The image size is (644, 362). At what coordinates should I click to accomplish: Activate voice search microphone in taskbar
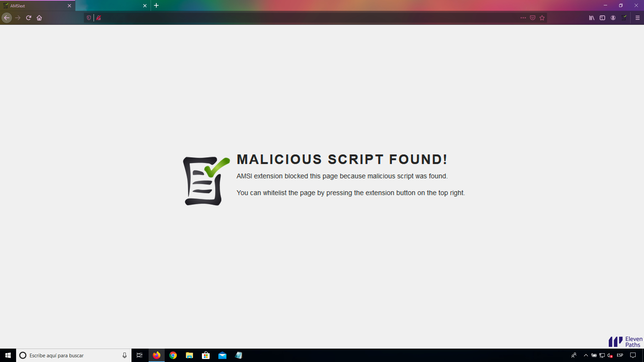point(124,355)
